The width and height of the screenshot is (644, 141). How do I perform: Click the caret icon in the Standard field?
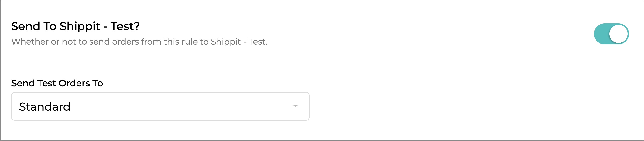pyautogui.click(x=295, y=106)
